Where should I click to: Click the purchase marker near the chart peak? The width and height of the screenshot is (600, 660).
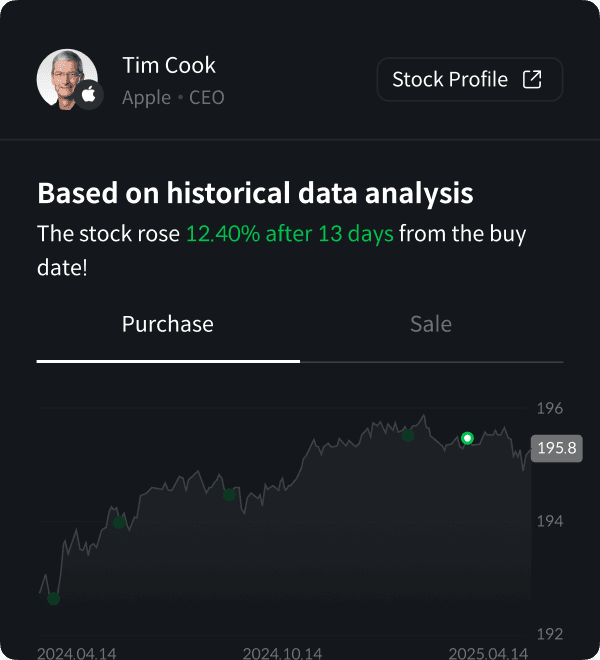[x=408, y=435]
